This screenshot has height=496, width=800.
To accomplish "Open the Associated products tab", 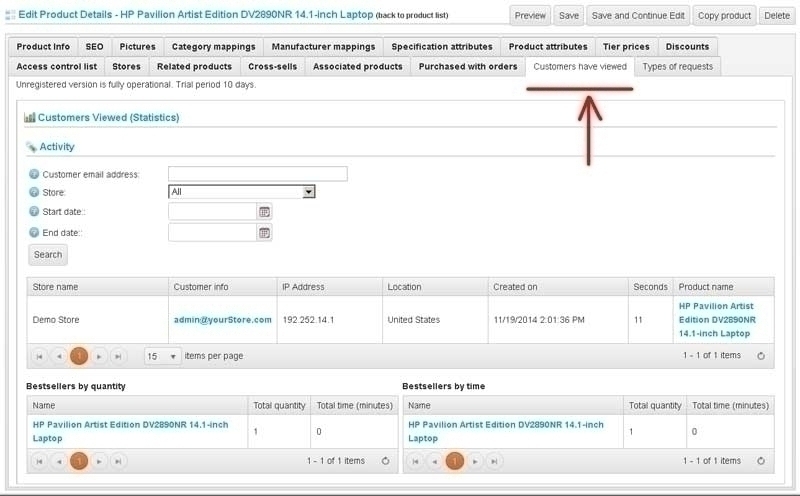I will [358, 66].
